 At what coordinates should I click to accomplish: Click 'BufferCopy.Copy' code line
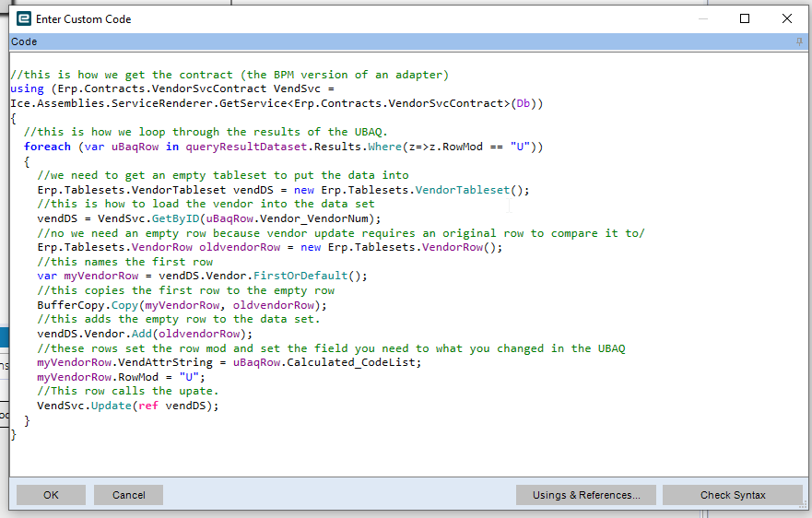pyautogui.click(x=182, y=305)
